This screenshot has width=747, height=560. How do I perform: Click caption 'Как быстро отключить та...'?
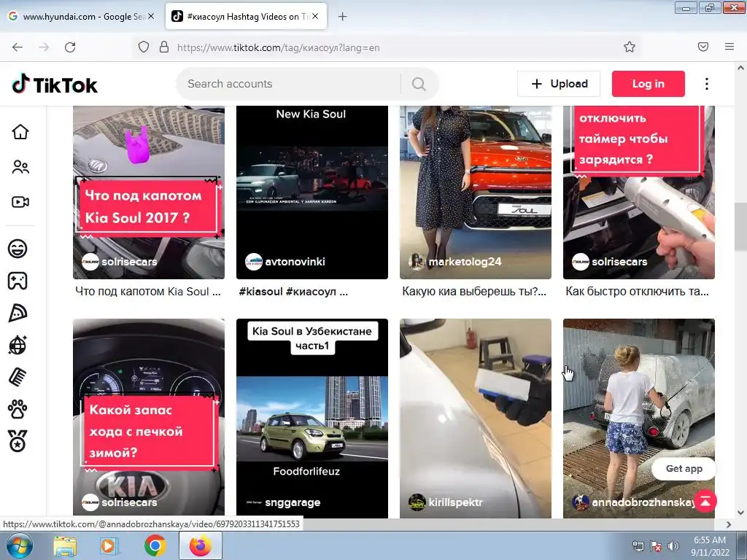coord(637,292)
